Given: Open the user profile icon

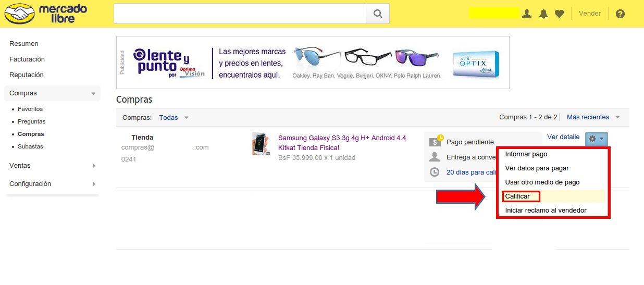Looking at the screenshot, I should (x=527, y=14).
